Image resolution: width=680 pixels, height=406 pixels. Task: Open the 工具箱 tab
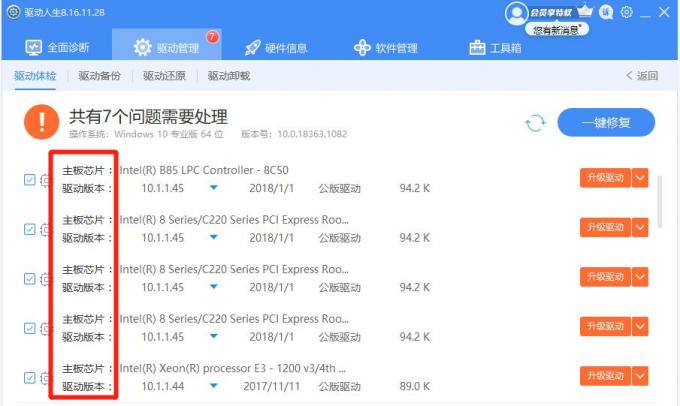point(495,47)
